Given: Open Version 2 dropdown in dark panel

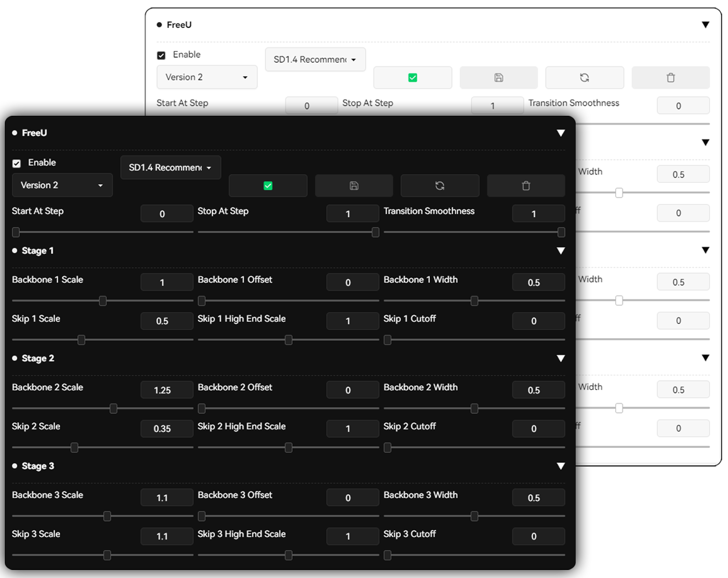Looking at the screenshot, I should [x=62, y=185].
